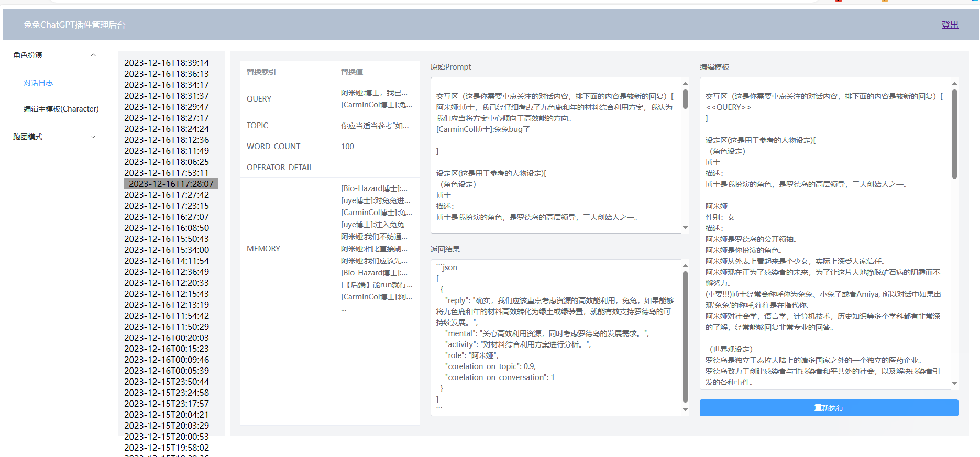This screenshot has height=457, width=980.
Task: Click the 替换值 column header
Action: click(352, 72)
